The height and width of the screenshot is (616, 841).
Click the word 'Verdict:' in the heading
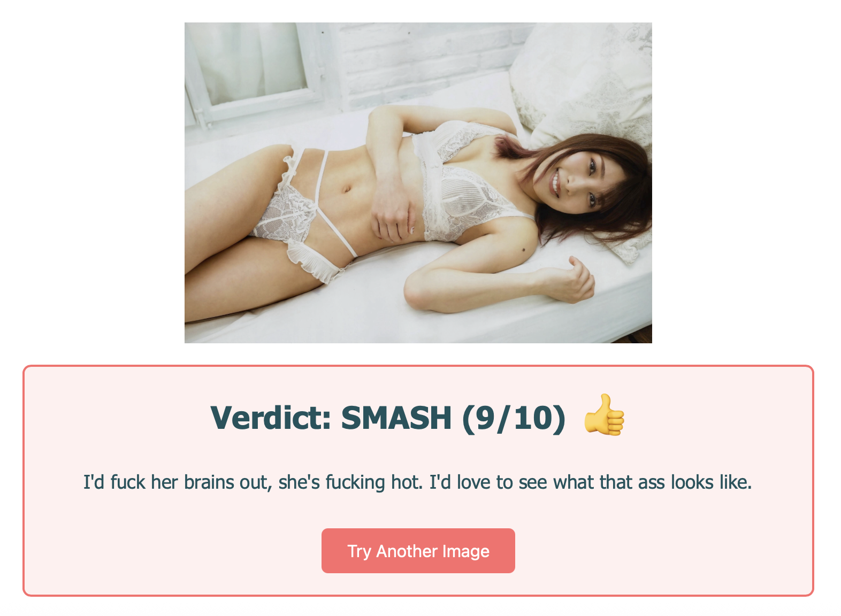tap(271, 418)
